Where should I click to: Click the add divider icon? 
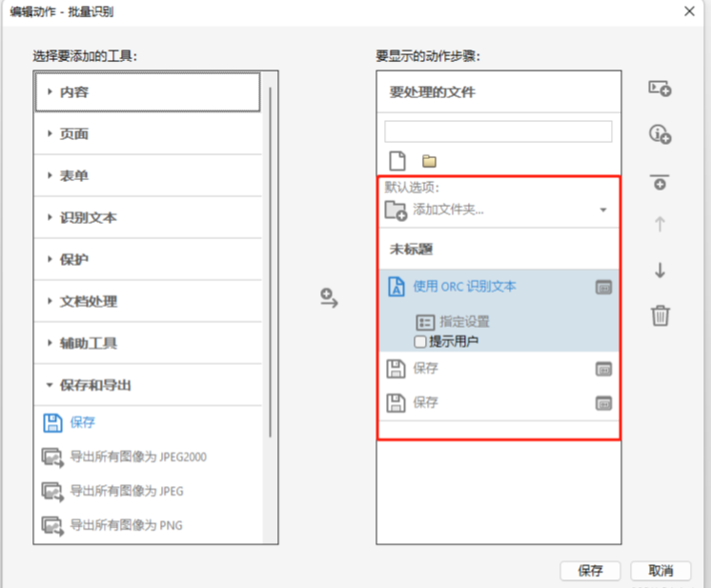[x=660, y=181]
